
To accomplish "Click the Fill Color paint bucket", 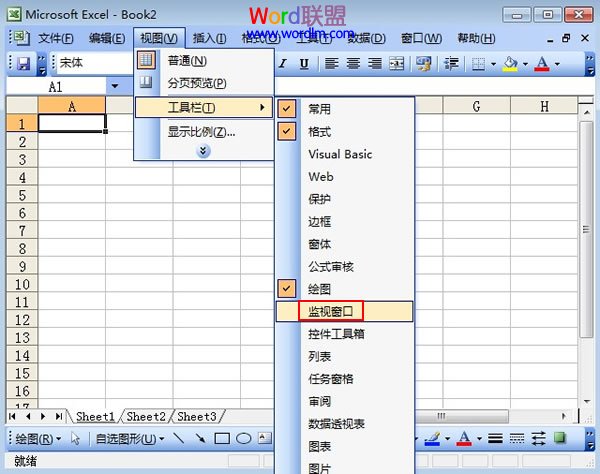I will [x=511, y=64].
